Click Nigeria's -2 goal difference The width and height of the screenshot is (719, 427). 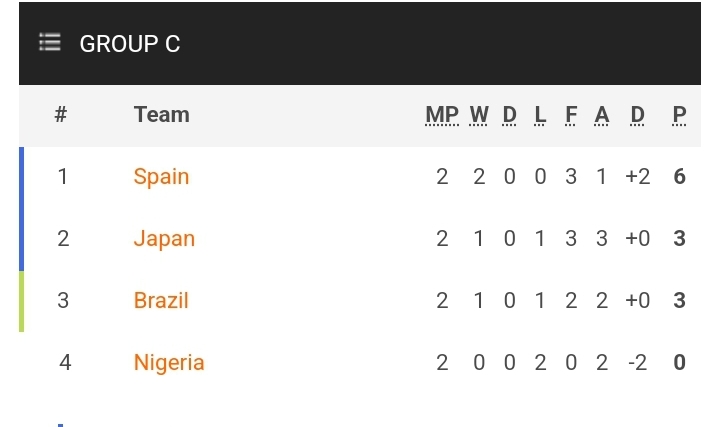pyautogui.click(x=638, y=362)
